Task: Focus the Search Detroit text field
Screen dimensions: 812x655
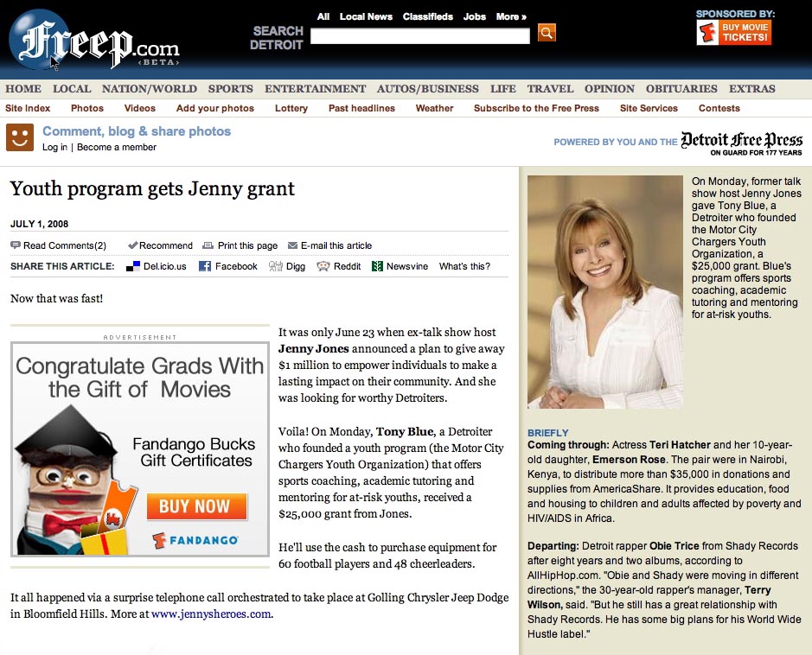Action: click(x=420, y=35)
